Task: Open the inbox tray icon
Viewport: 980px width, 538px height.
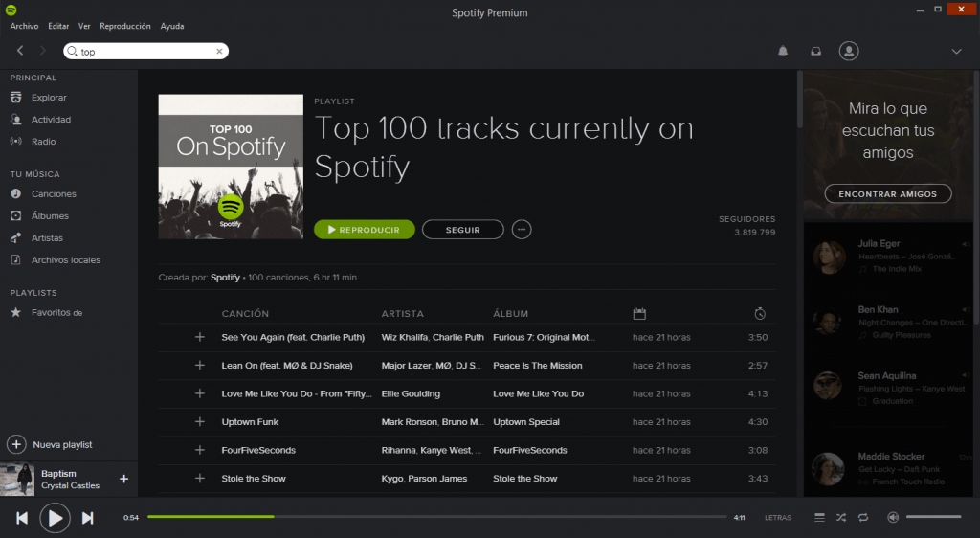Action: [x=815, y=51]
